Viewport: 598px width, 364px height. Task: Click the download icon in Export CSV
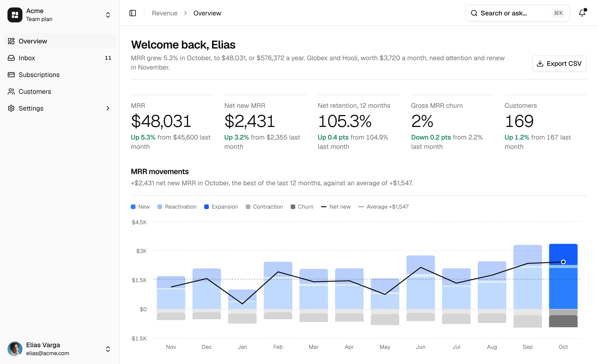coord(540,63)
